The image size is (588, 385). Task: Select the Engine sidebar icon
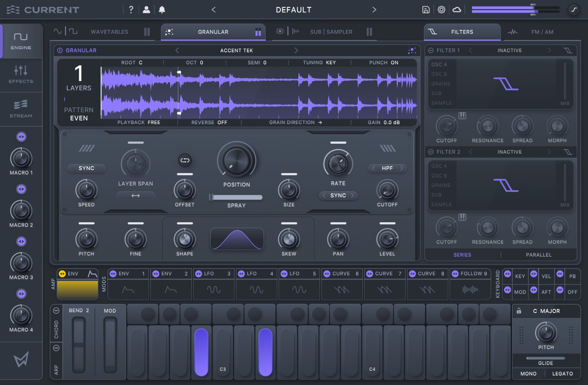[21, 37]
